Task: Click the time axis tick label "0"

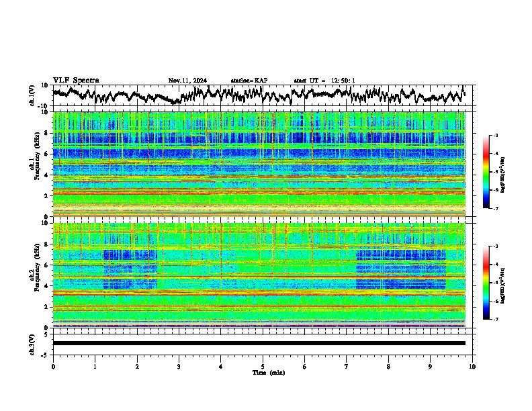Action: [x=53, y=367]
